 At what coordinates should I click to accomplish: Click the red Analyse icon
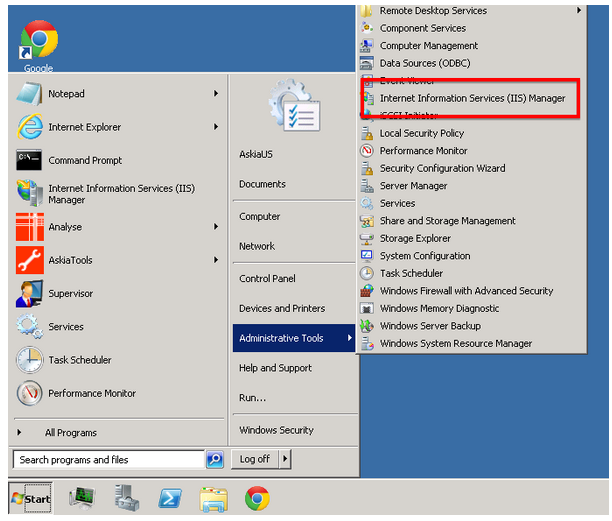[30, 227]
